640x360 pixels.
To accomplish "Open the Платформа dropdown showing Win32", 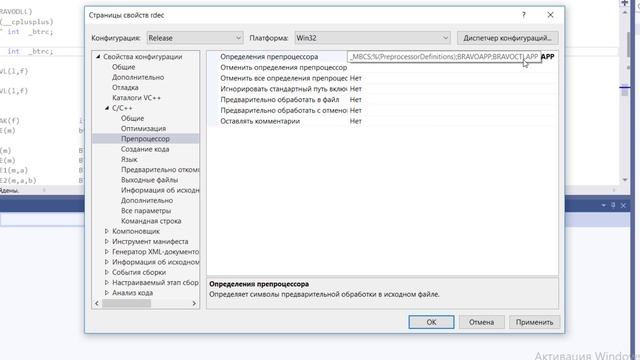I will pyautogui.click(x=372, y=38).
